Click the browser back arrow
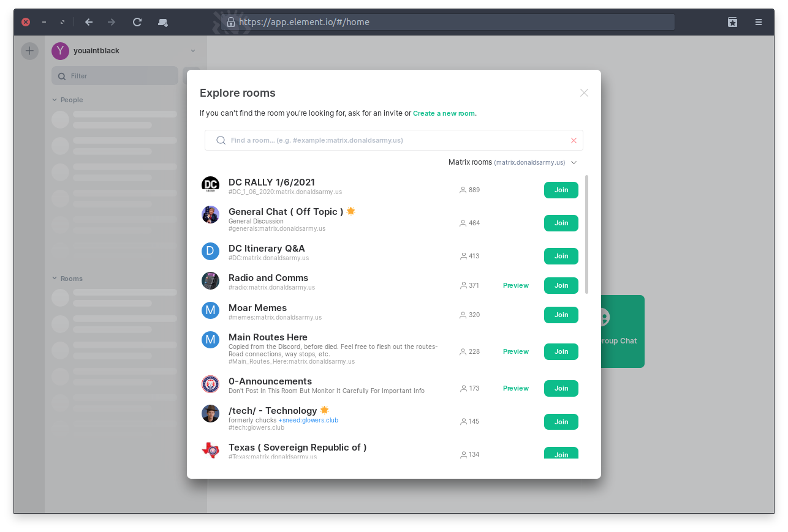 pyautogui.click(x=89, y=22)
